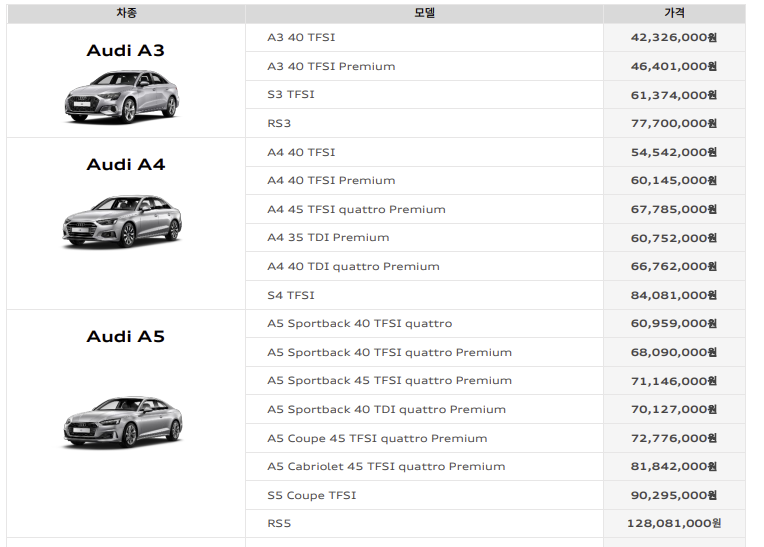The width and height of the screenshot is (764, 547).
Task: Select the Audi A5 heading
Action: pos(126,336)
